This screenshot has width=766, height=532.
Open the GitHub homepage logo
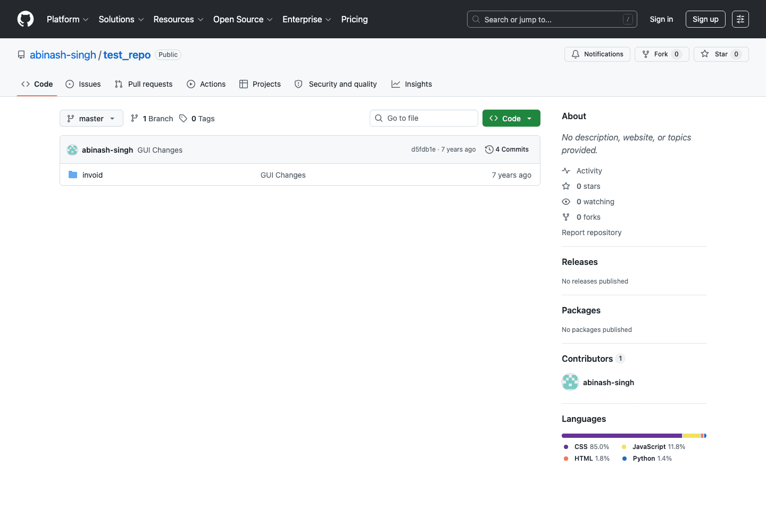click(x=26, y=19)
